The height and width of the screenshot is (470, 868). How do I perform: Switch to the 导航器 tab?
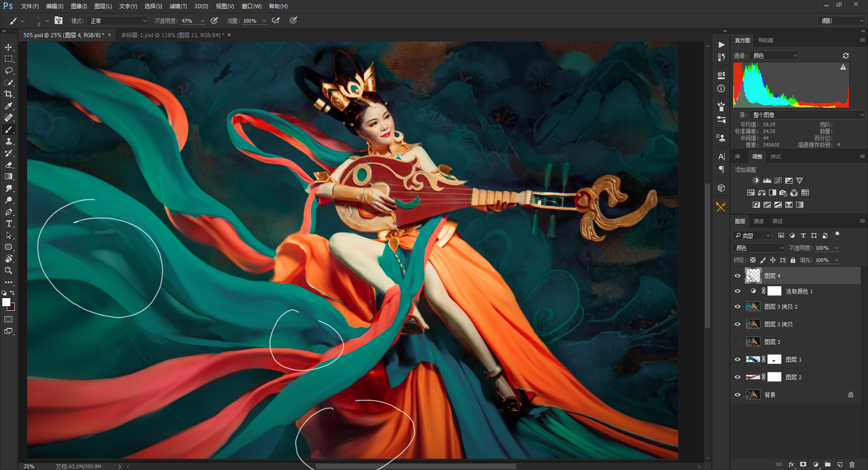pos(765,40)
